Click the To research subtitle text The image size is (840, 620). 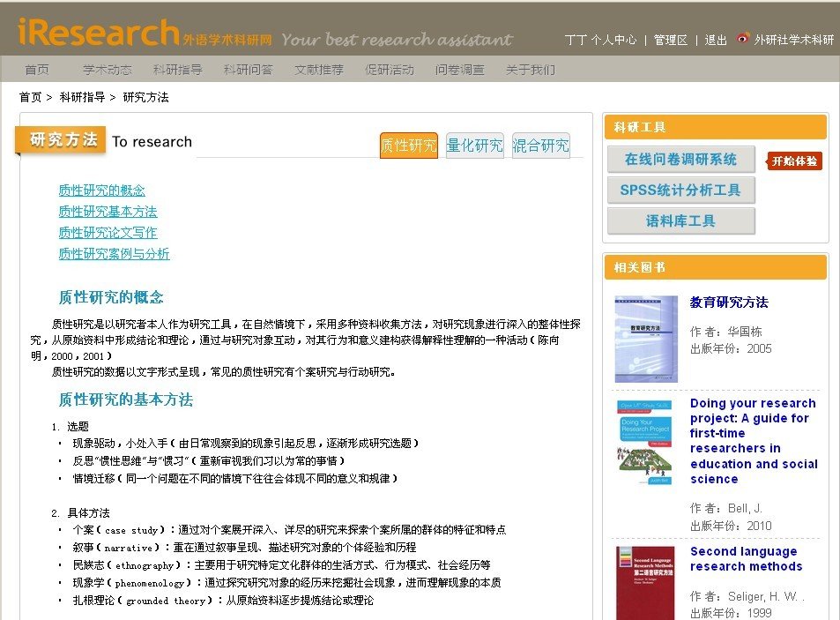point(152,141)
